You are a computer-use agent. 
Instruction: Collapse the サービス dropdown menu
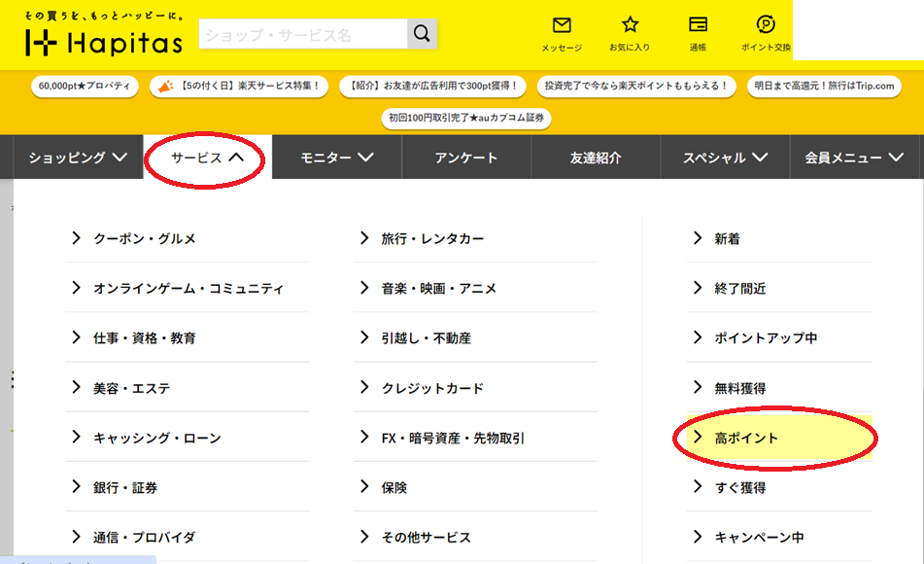(207, 158)
